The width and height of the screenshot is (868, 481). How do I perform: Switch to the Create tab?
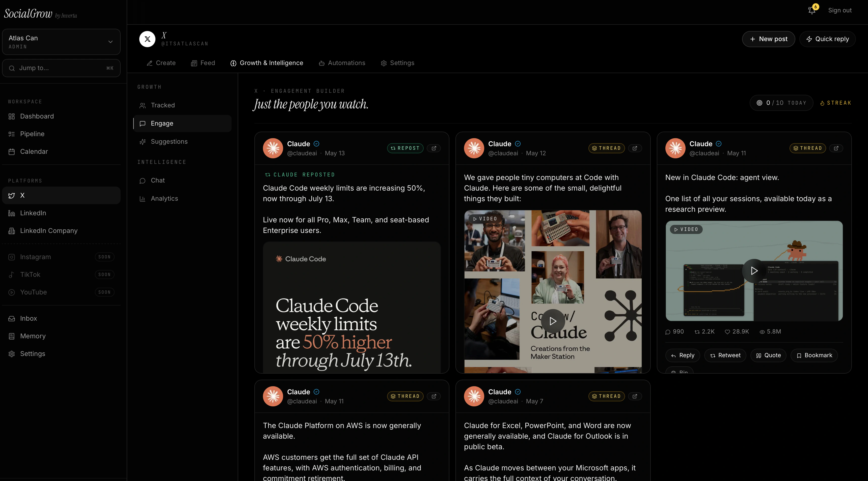(x=161, y=63)
